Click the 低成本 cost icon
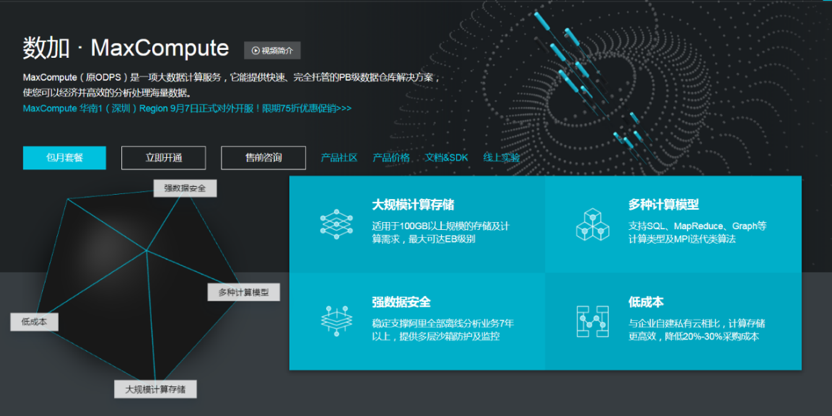Viewport: 832px width, 416px height. pos(593,320)
